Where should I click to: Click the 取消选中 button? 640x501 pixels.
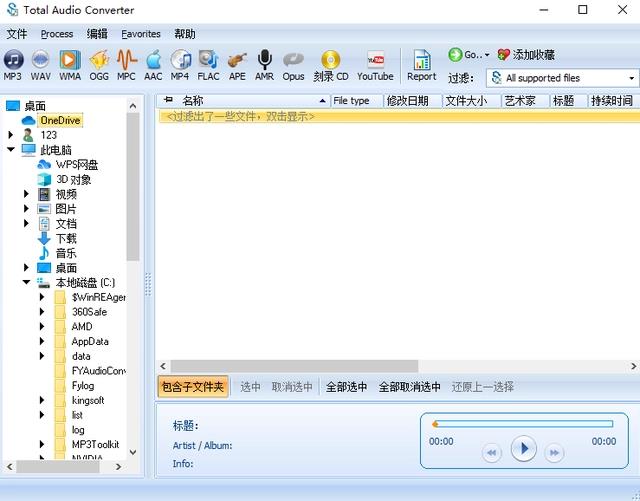coord(292,387)
